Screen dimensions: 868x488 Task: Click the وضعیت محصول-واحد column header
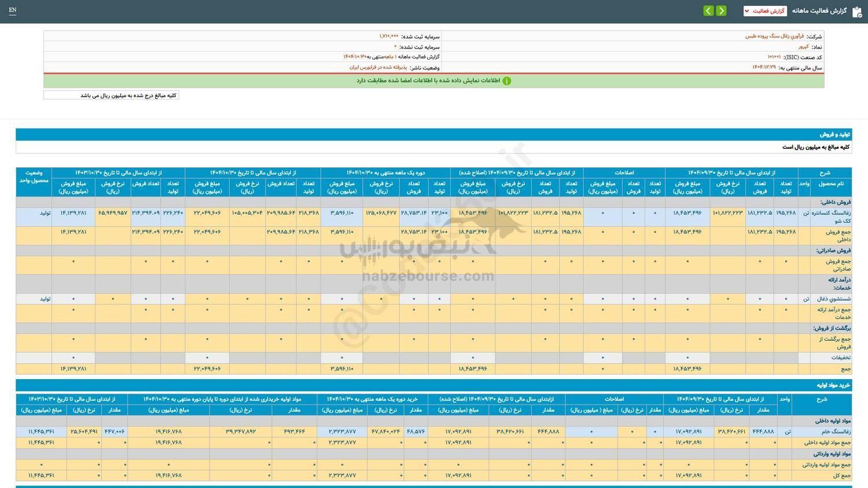[34, 177]
